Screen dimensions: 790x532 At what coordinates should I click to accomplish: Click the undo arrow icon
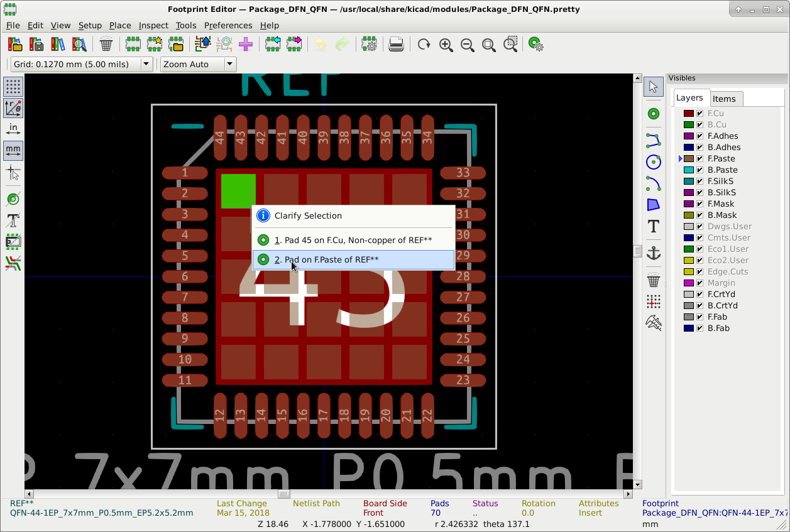pyautogui.click(x=321, y=45)
